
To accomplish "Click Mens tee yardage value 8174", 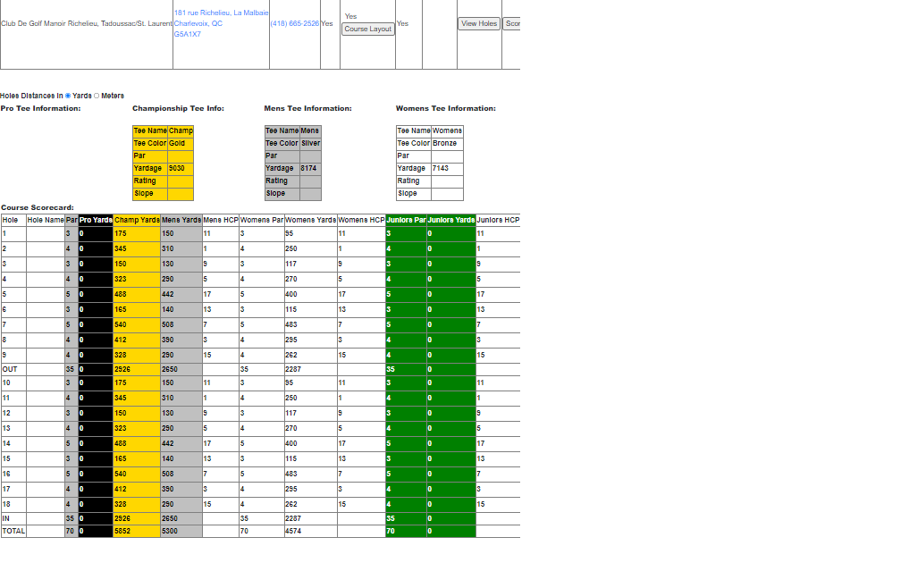I will coord(308,168).
